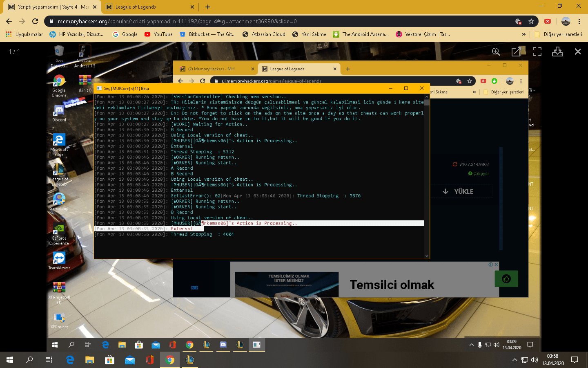Bookmark this page with the star icon
588x368 pixels.
(531, 21)
